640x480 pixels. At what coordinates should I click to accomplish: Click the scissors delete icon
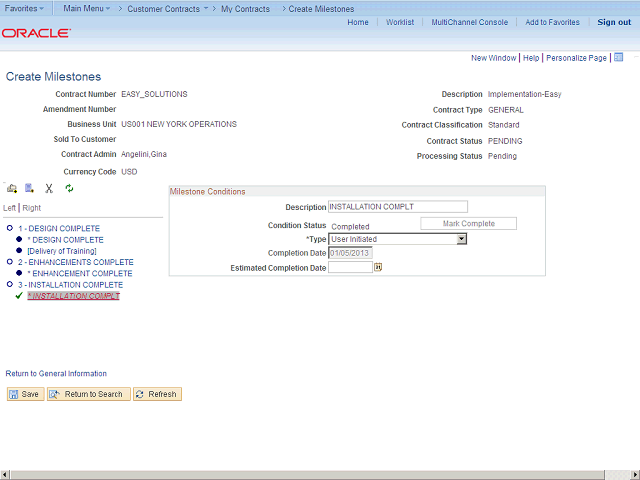(49, 188)
